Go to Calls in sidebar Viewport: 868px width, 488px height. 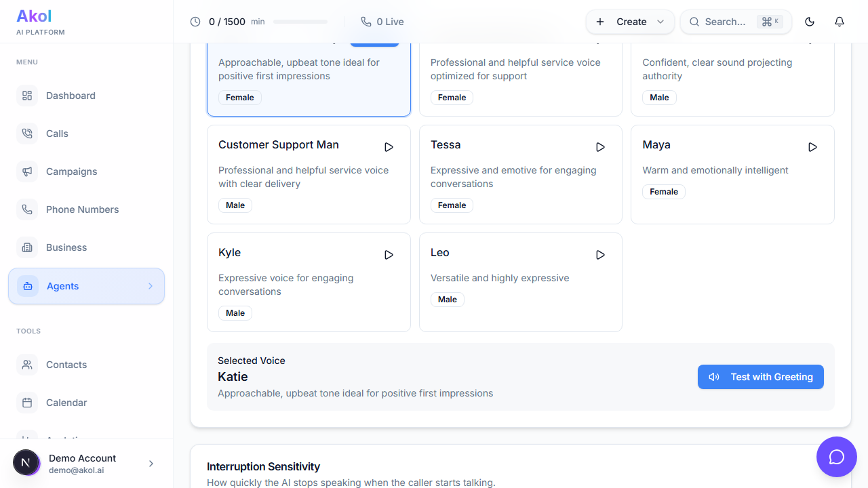(57, 134)
